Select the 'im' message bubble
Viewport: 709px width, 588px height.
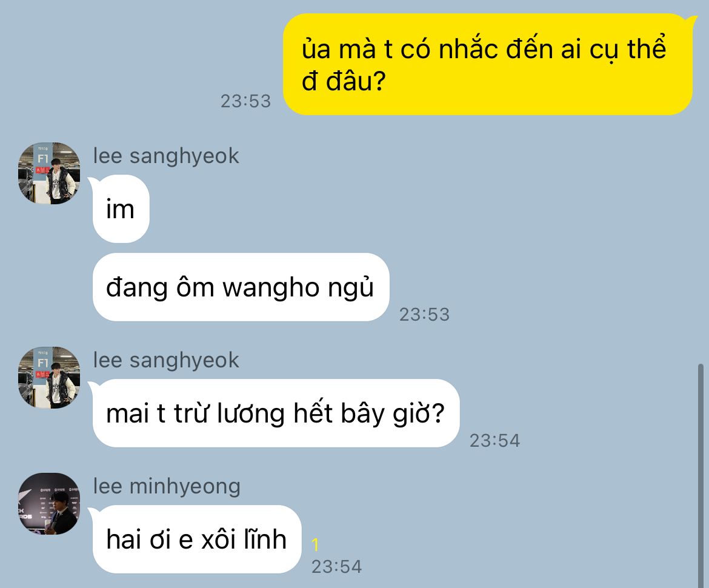coord(121,209)
